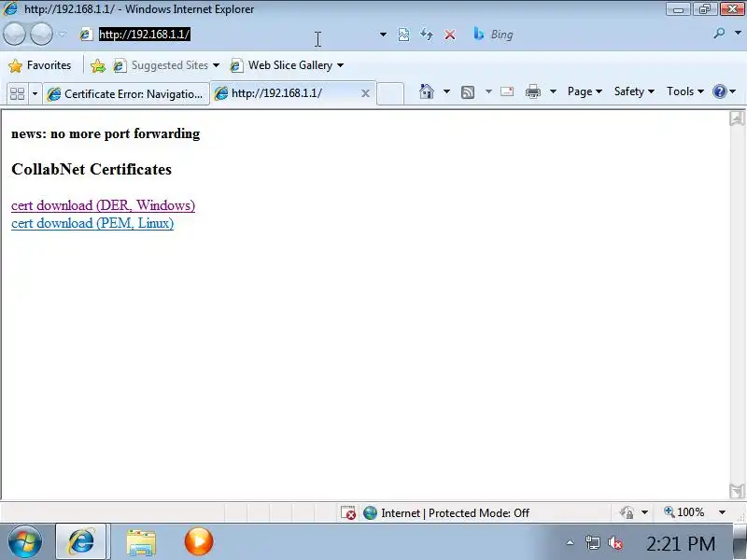Open Web Slice Gallery dropdown
Viewport: 747px width, 560px height.
pyautogui.click(x=340, y=65)
